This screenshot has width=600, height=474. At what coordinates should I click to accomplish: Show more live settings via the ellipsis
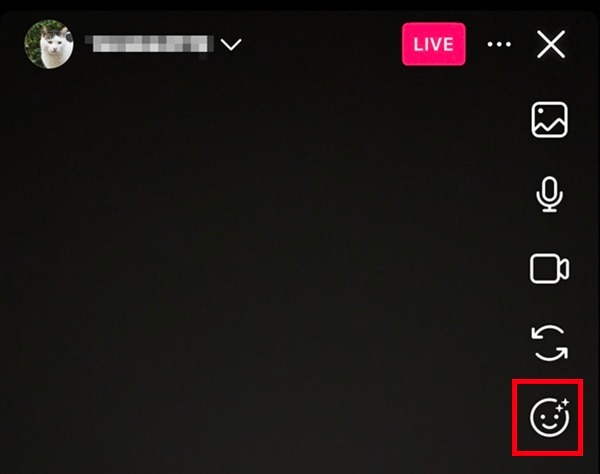(x=499, y=44)
